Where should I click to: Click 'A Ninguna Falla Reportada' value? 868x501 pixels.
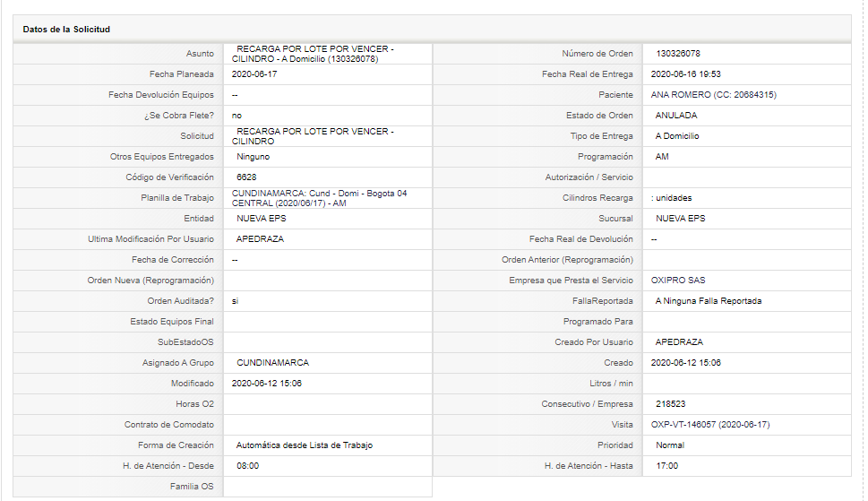pos(709,301)
